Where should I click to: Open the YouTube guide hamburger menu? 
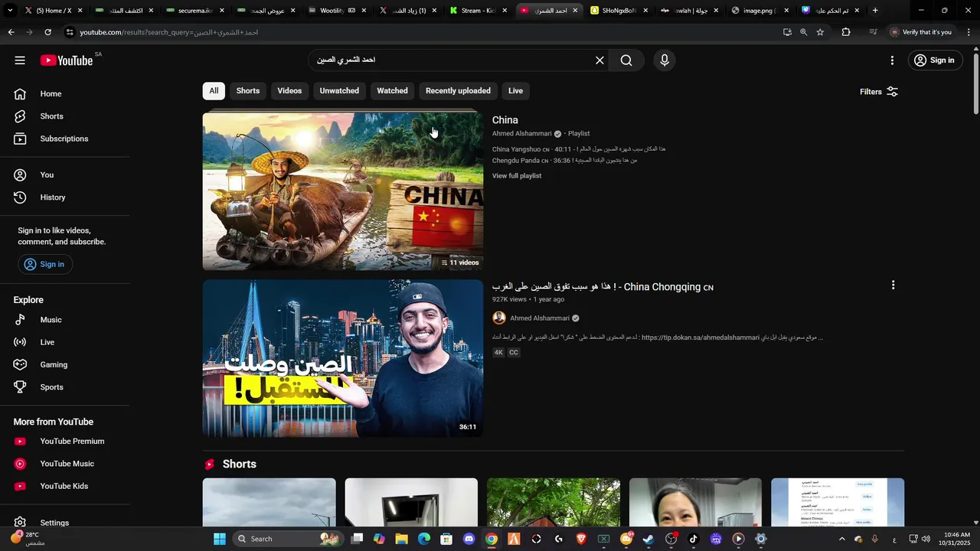coord(20,60)
